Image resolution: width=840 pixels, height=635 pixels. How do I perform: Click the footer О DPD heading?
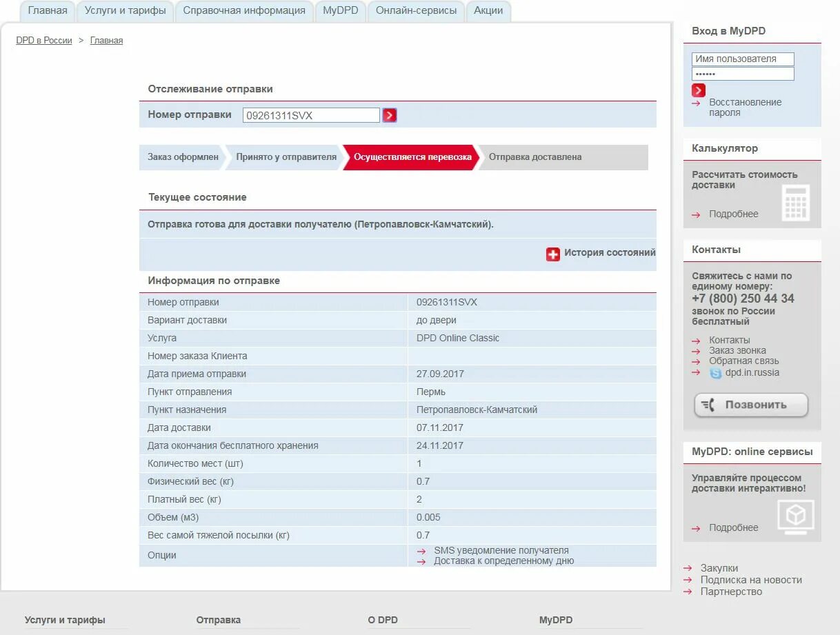point(383,621)
